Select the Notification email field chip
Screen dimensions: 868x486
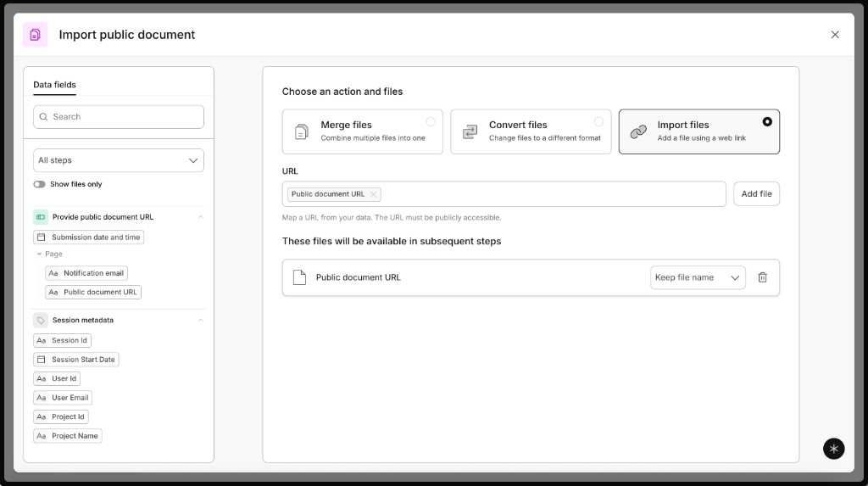(86, 273)
